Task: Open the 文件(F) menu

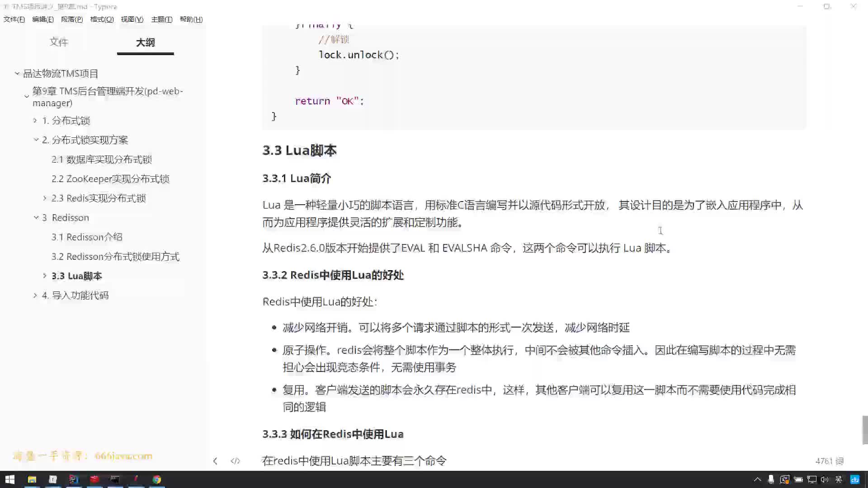Action: (14, 19)
